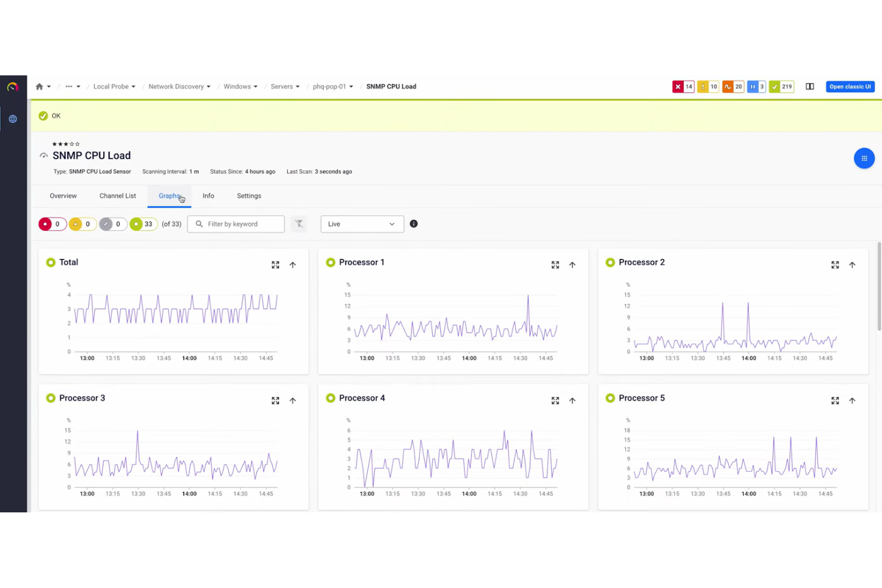Screen dimensions: 882x588
Task: Click the Processor 3 channel title
Action: [x=82, y=398]
